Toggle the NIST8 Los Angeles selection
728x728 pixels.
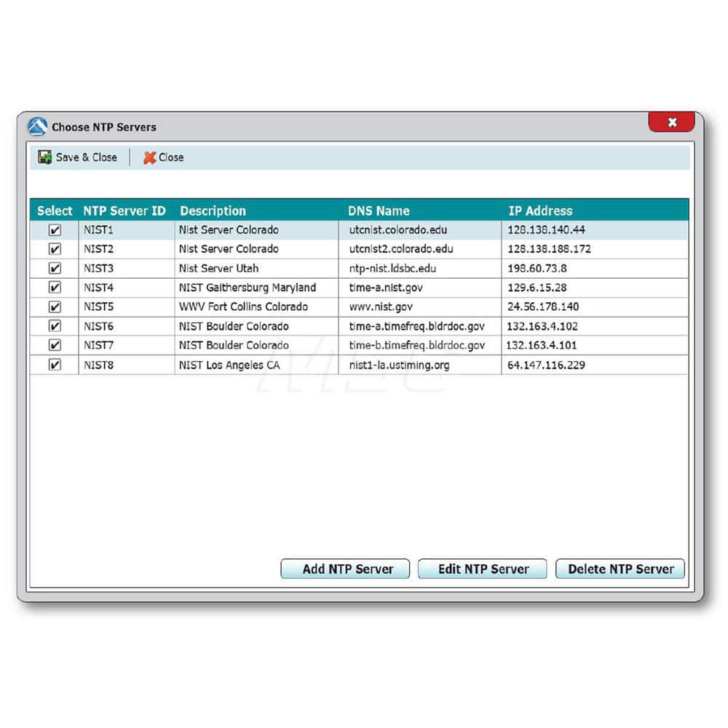(55, 364)
